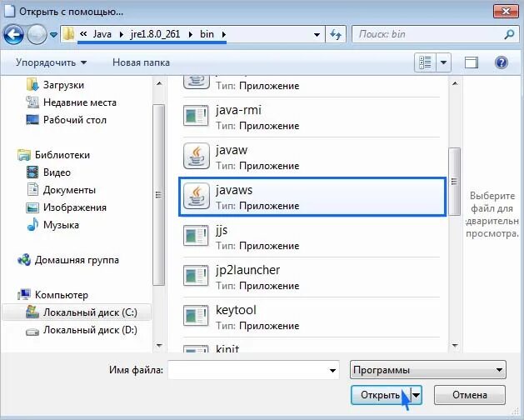Open the Музыка library
Screen dimensions: 524x420
(x=61, y=225)
